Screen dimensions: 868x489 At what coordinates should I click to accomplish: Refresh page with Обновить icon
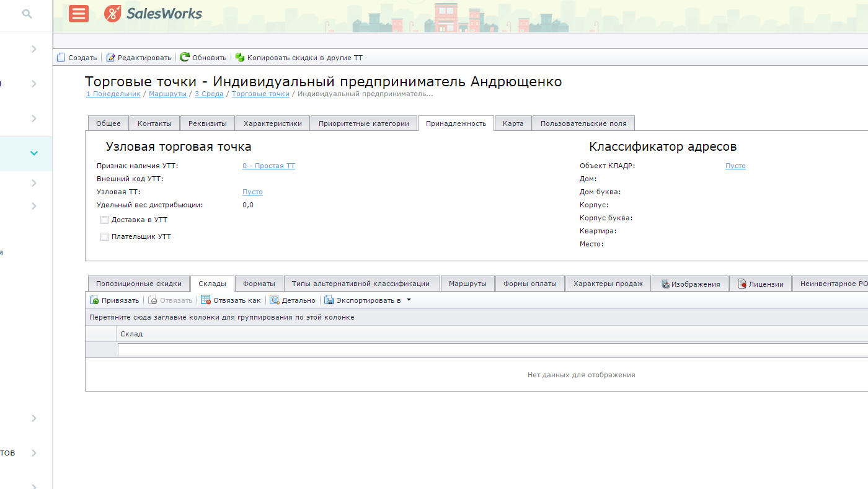pyautogui.click(x=185, y=57)
